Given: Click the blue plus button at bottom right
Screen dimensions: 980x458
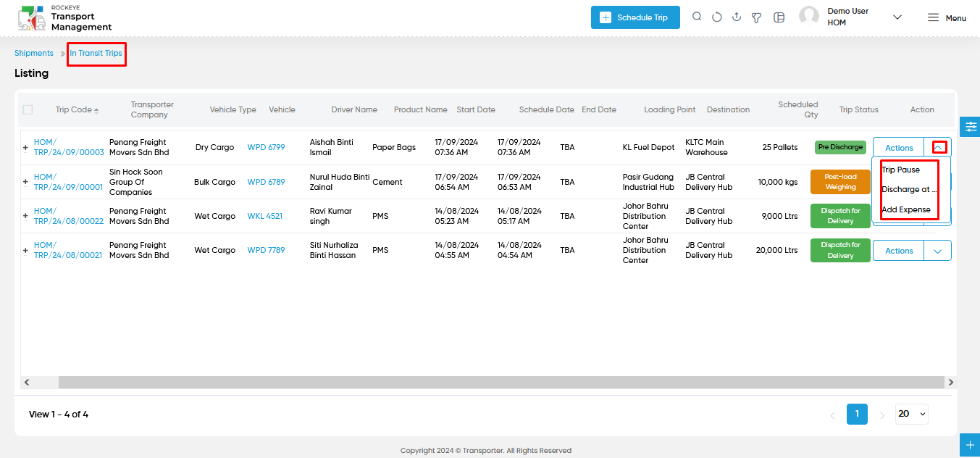Looking at the screenshot, I should (970, 444).
